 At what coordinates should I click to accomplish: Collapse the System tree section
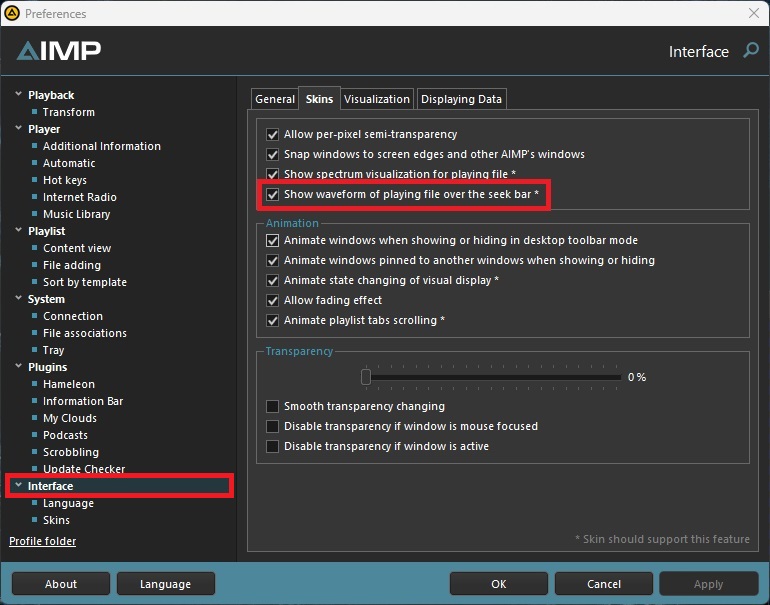pos(19,298)
